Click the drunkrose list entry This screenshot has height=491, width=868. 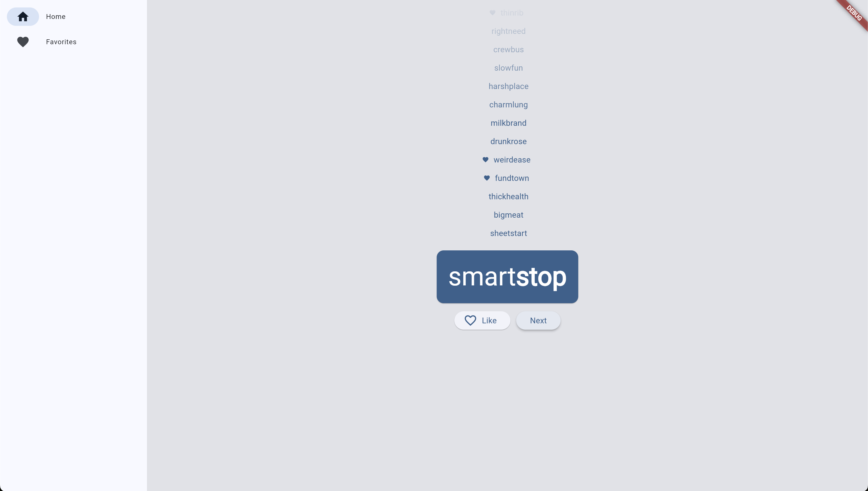click(x=508, y=141)
